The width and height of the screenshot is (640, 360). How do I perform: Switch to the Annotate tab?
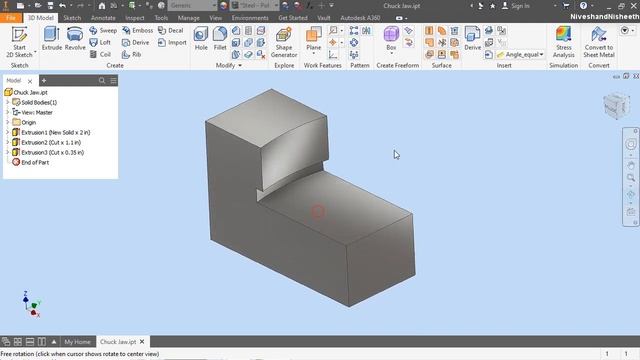(103, 18)
